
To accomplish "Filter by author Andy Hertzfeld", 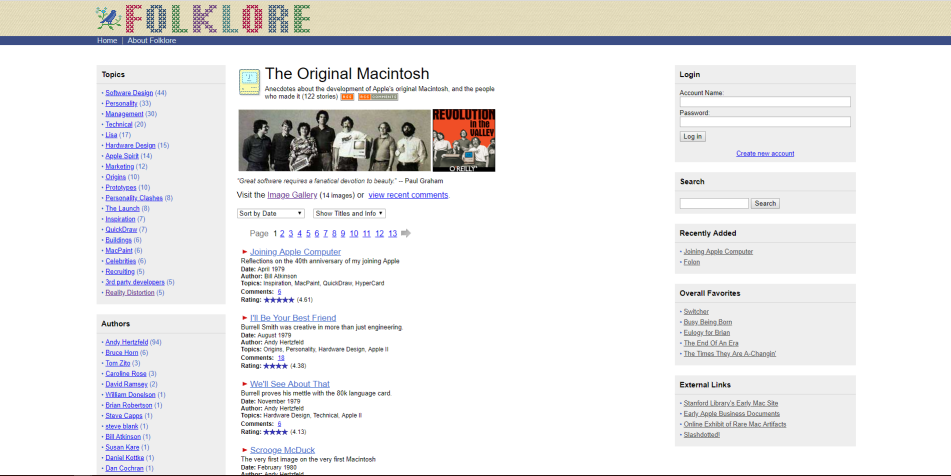I will pos(126,343).
